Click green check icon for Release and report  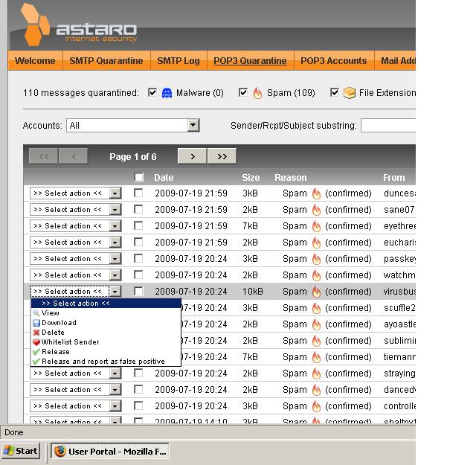(x=36, y=362)
